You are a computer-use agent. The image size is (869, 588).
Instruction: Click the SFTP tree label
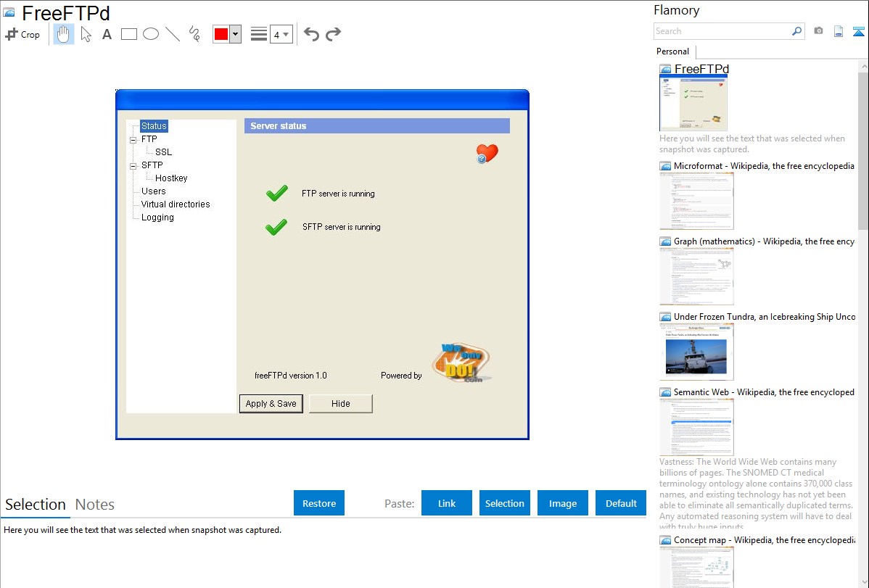click(x=152, y=165)
